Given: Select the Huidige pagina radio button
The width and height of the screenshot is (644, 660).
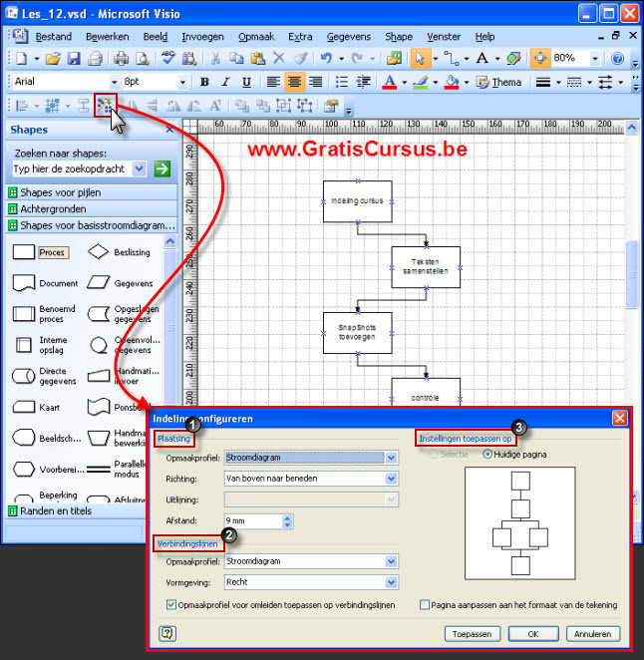Looking at the screenshot, I should [x=487, y=455].
